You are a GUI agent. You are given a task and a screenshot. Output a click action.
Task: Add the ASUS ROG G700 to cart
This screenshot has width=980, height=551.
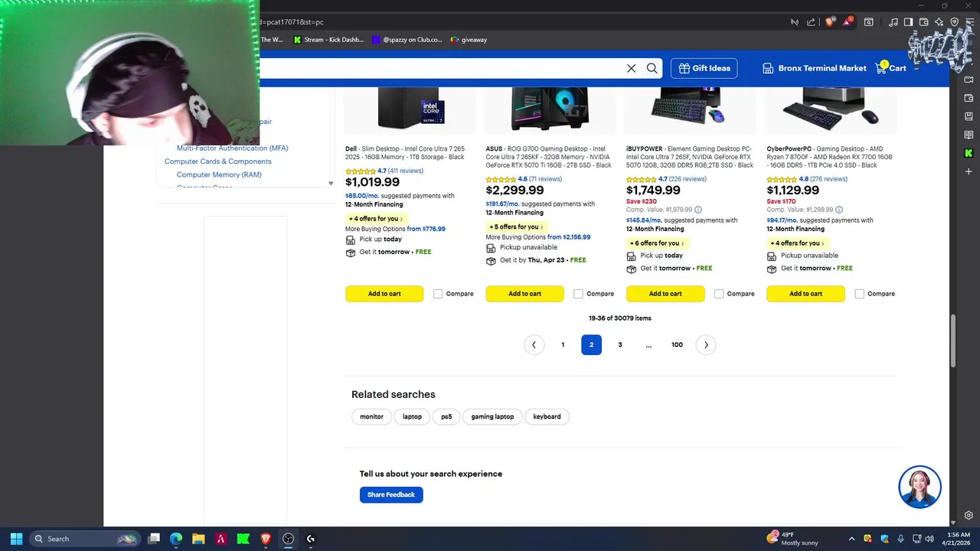(x=524, y=294)
